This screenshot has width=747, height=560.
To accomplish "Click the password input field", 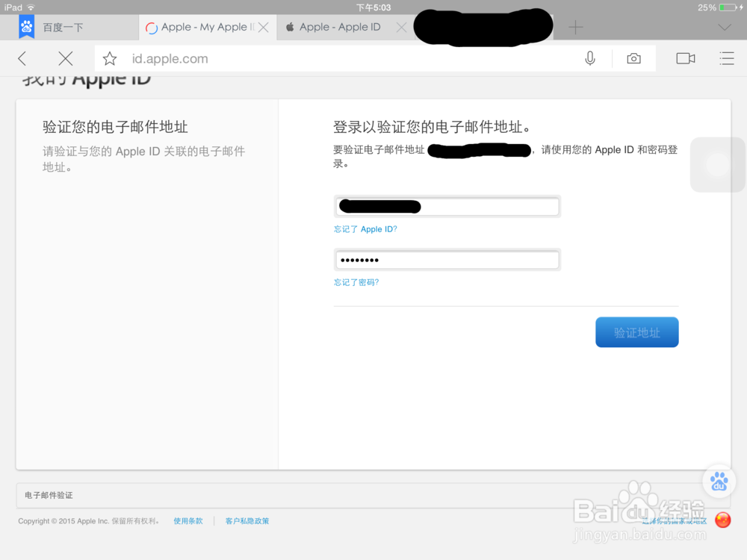I will coord(447,260).
